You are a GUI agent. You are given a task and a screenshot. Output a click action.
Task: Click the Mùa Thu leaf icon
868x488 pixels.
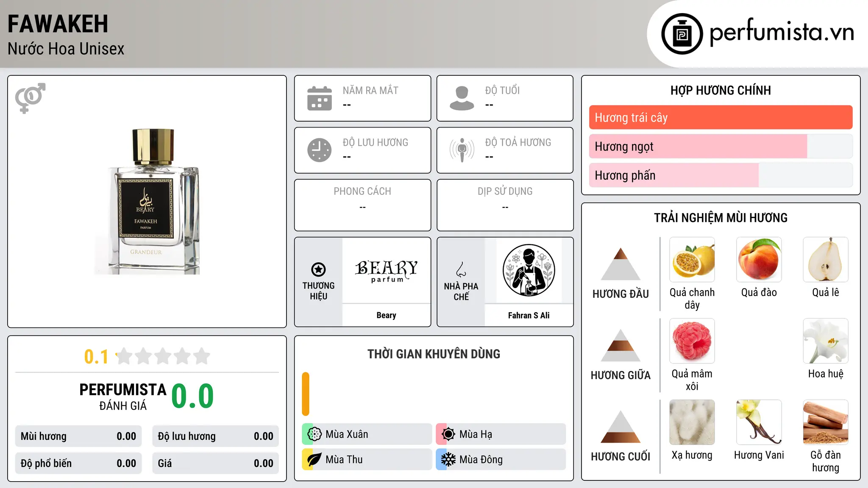pos(314,460)
